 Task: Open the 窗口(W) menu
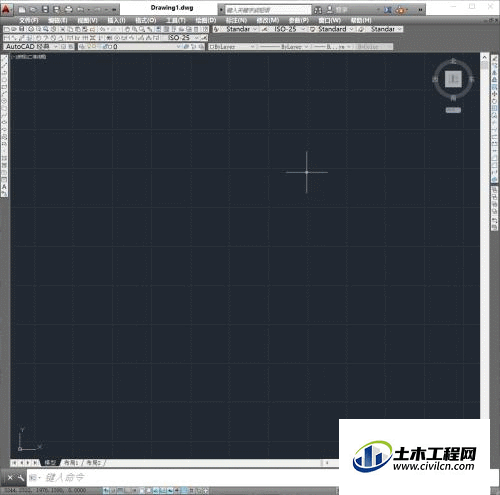pos(329,20)
